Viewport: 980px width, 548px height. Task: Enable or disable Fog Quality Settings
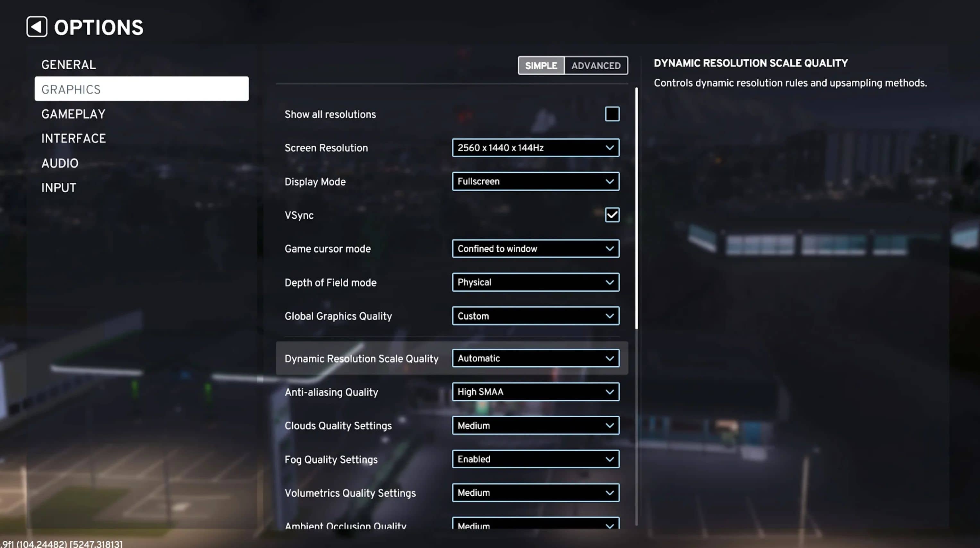pyautogui.click(x=535, y=458)
